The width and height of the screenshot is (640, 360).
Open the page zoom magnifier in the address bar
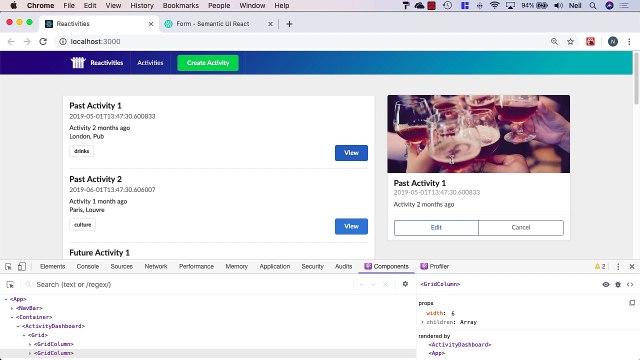[x=554, y=42]
